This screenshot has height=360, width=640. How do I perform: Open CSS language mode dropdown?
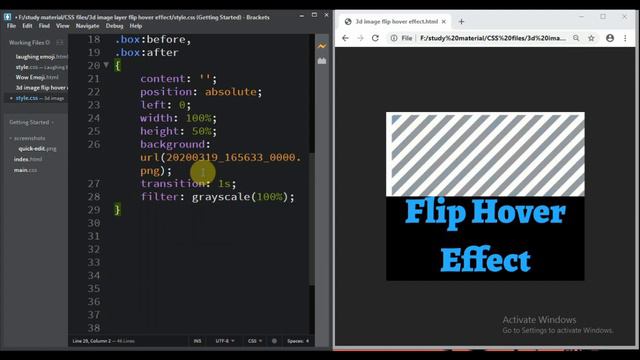(255, 341)
